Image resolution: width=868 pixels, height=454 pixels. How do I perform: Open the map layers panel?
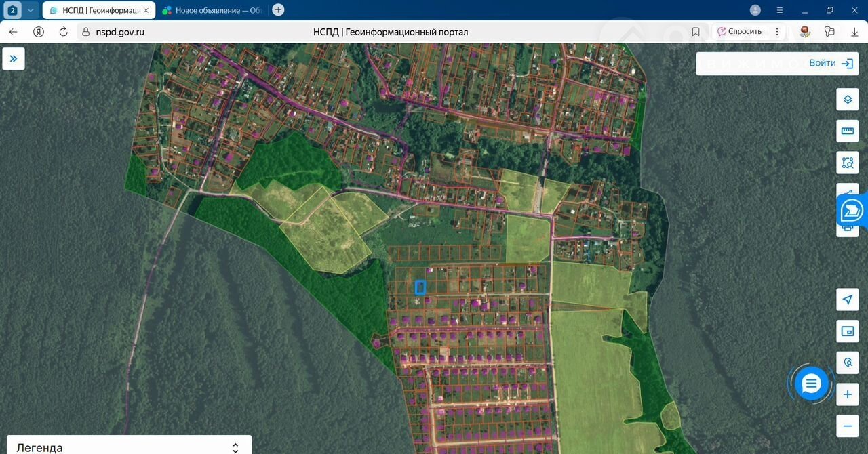[x=847, y=99]
